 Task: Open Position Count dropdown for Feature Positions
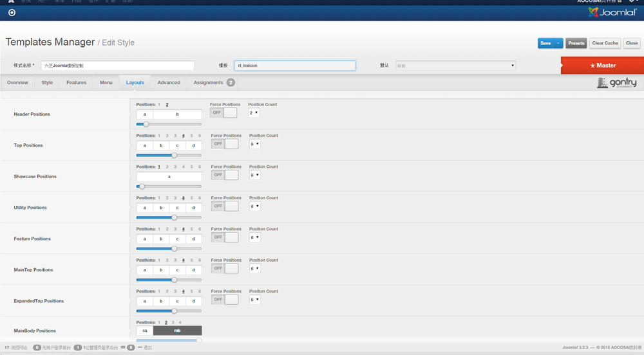click(255, 237)
